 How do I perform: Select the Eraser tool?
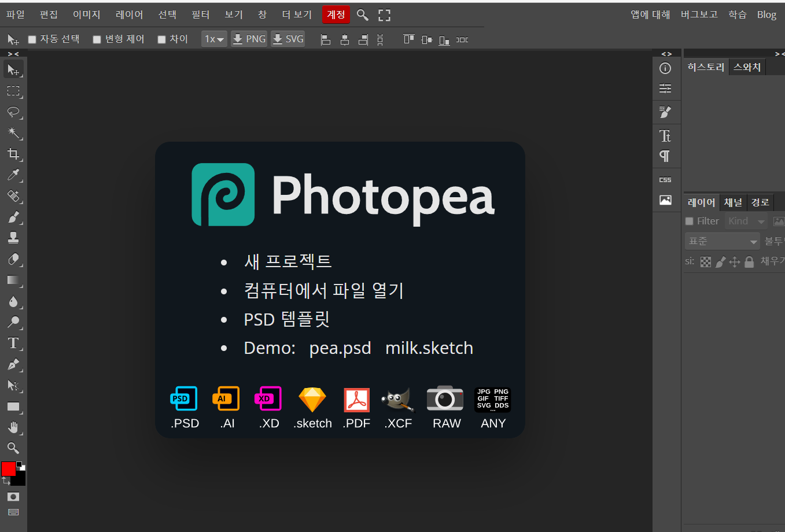pos(13,259)
